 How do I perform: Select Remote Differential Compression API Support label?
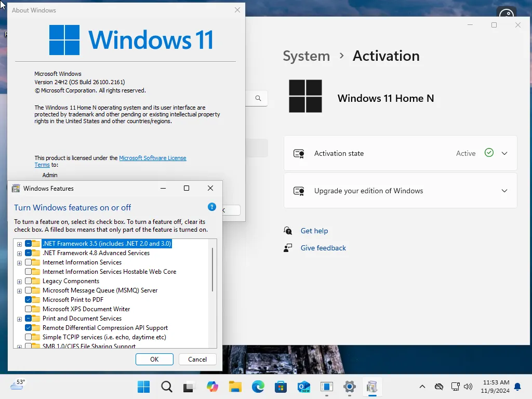coord(105,328)
